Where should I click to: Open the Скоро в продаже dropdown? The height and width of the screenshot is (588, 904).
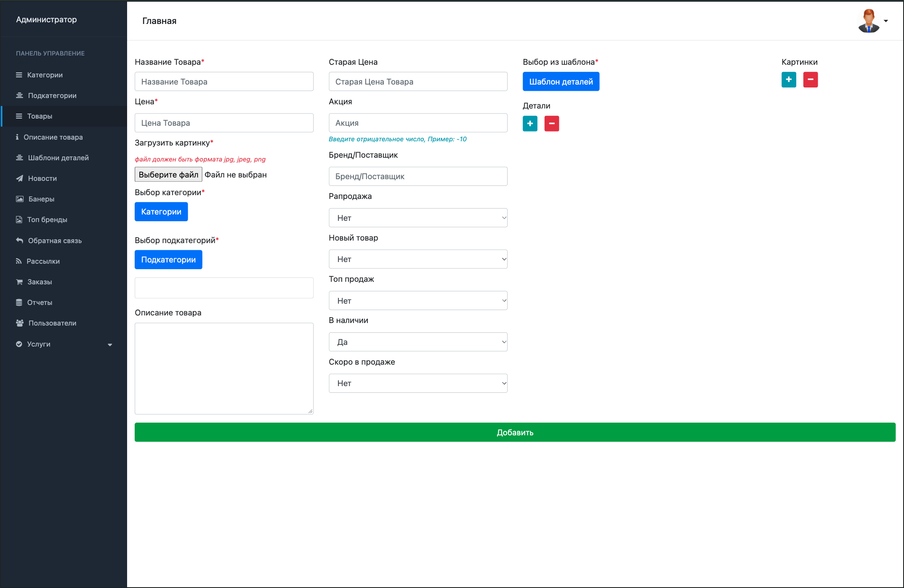(418, 383)
